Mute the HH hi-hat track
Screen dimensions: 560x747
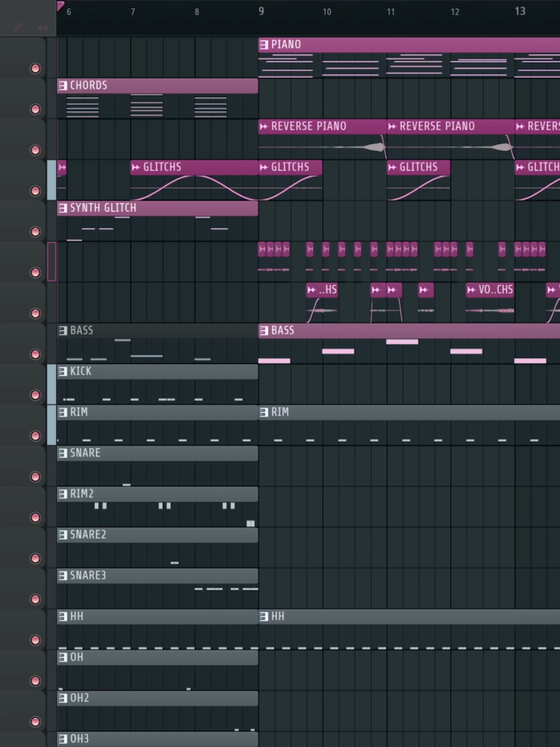[x=35, y=640]
